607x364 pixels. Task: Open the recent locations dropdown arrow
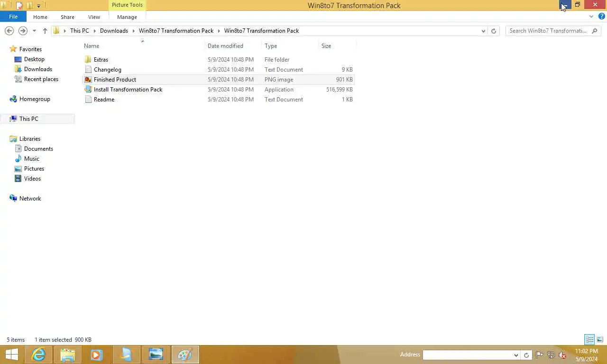pyautogui.click(x=34, y=31)
